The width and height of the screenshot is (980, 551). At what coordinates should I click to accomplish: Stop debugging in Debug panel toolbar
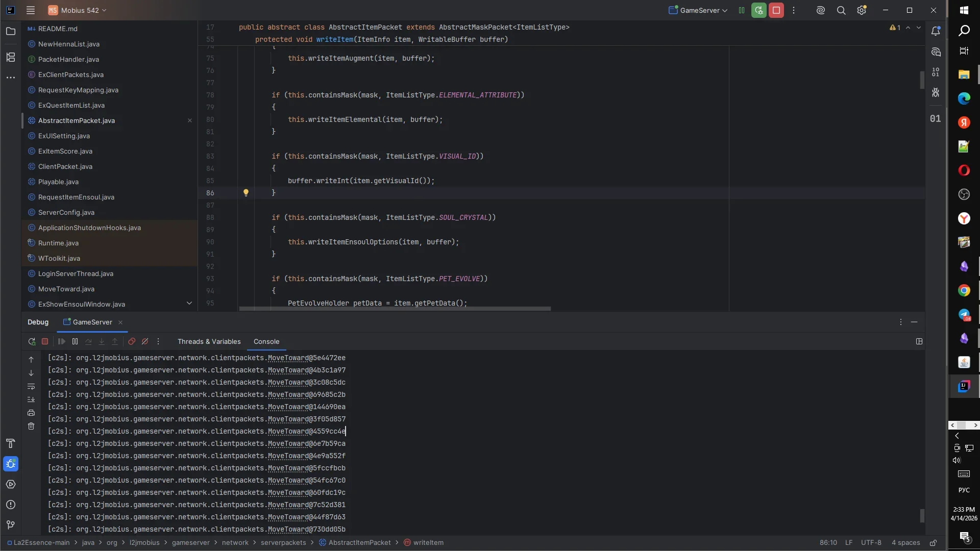click(45, 341)
